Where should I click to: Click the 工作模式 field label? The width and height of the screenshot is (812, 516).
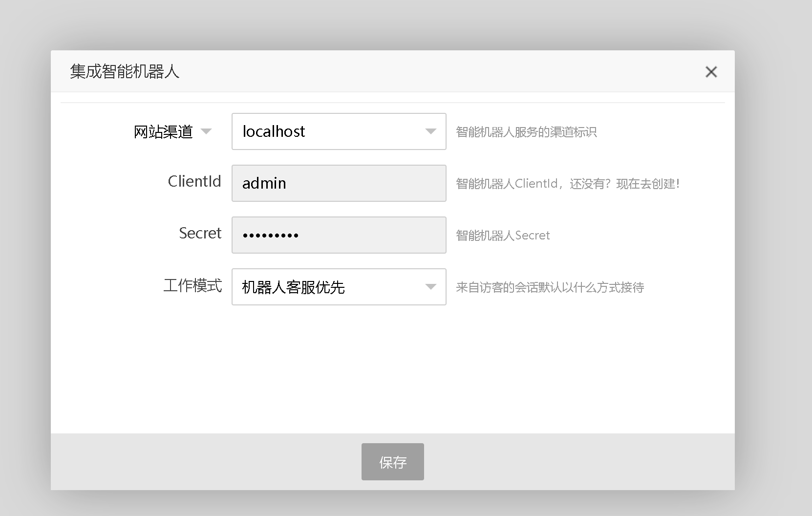192,285
